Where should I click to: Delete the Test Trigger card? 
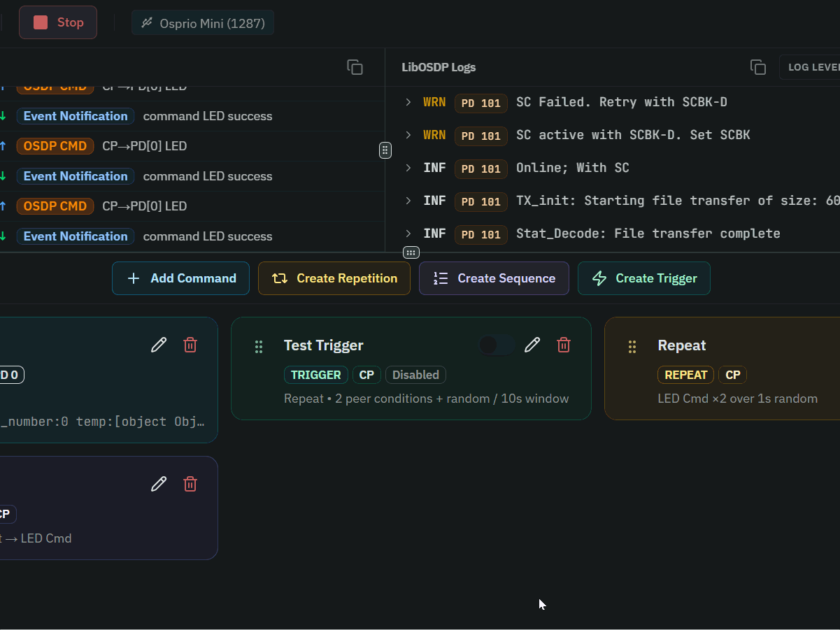pos(564,345)
